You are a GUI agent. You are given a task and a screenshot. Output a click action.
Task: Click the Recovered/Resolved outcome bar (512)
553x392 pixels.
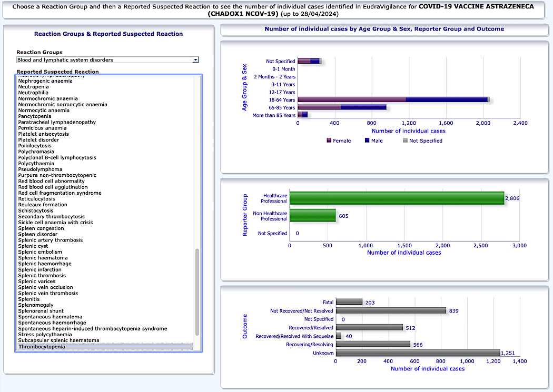[370, 328]
